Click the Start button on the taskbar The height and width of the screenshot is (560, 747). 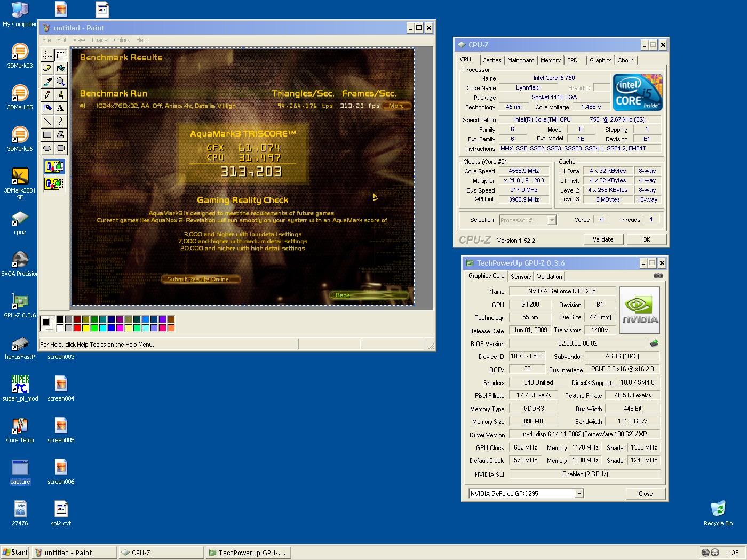(x=15, y=553)
